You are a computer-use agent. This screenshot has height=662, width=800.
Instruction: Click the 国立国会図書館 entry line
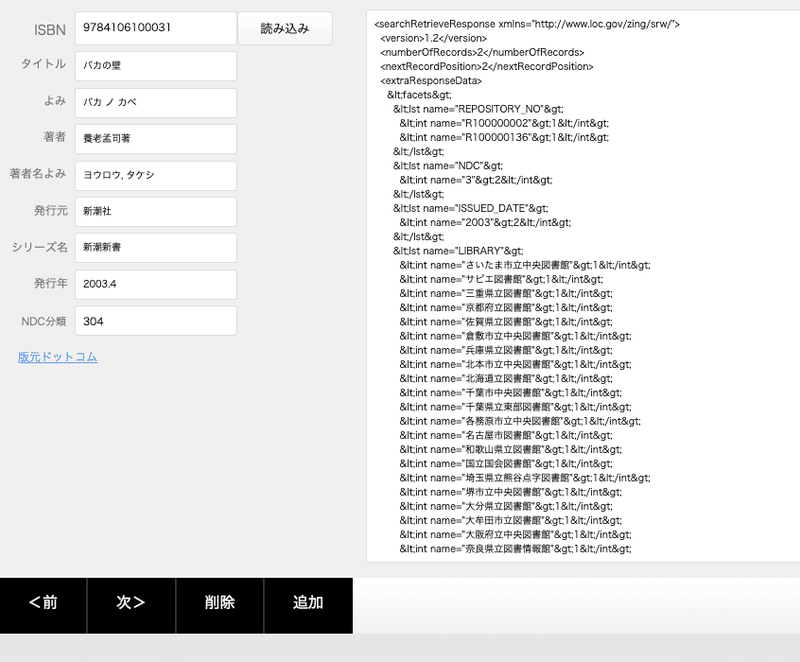(506, 464)
